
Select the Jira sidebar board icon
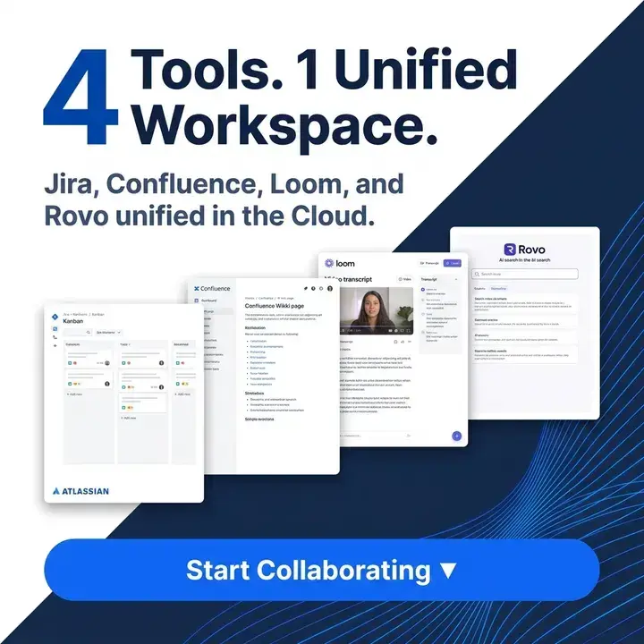55,329
